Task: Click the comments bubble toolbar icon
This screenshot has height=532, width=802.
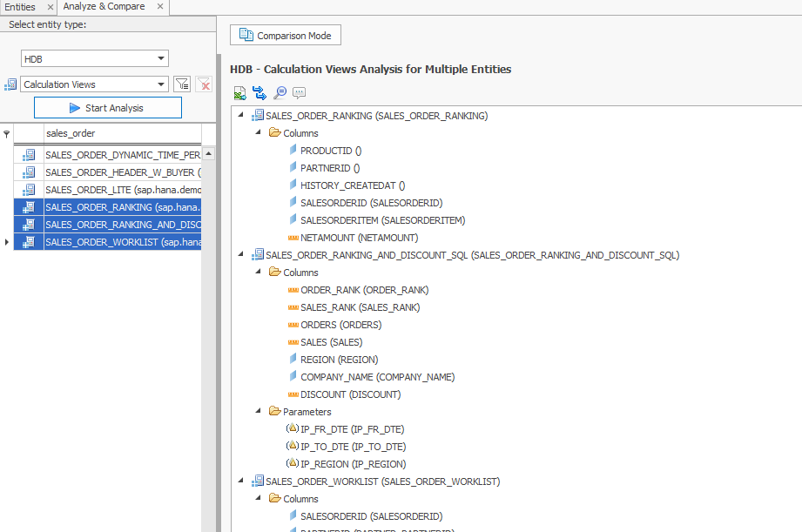Action: (299, 92)
